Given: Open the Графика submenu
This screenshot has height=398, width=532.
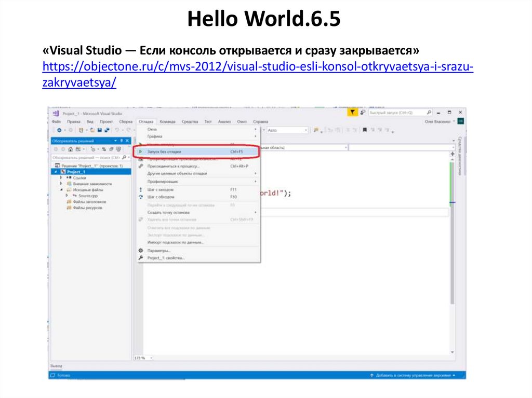Looking at the screenshot, I should (x=197, y=136).
